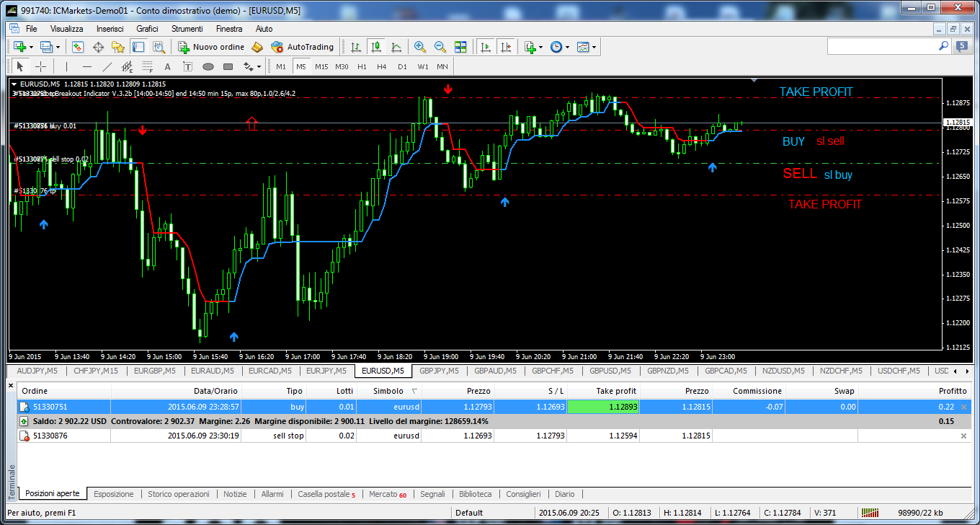Click the Nuovo ordine button

pyautogui.click(x=210, y=47)
